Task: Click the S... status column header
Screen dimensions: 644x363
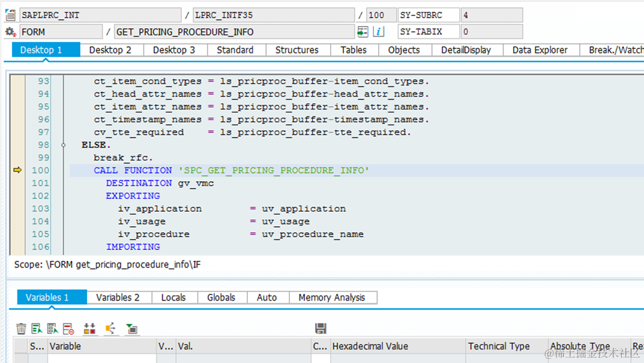Action: [37, 346]
